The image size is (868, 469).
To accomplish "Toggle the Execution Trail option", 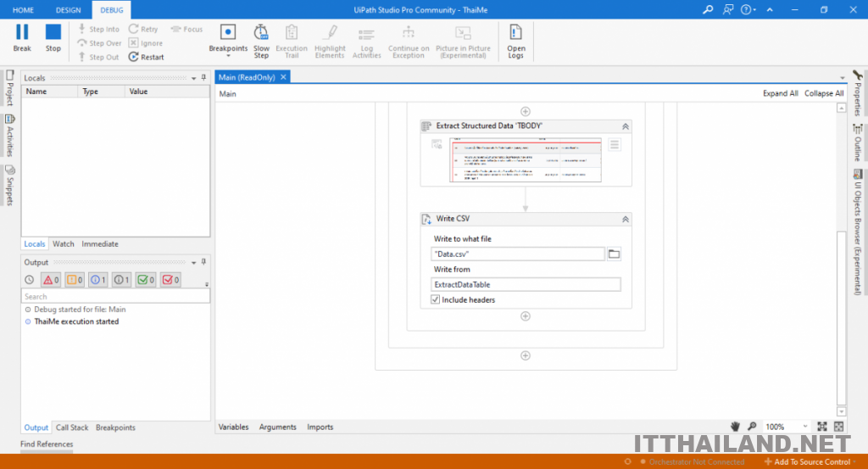I will [x=292, y=41].
